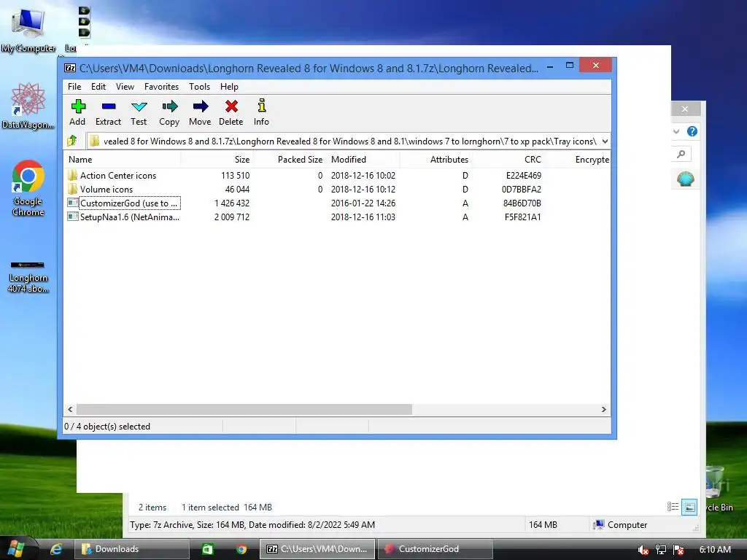This screenshot has height=560, width=747.
Task: Click the scroll left arrow
Action: pyautogui.click(x=71, y=410)
